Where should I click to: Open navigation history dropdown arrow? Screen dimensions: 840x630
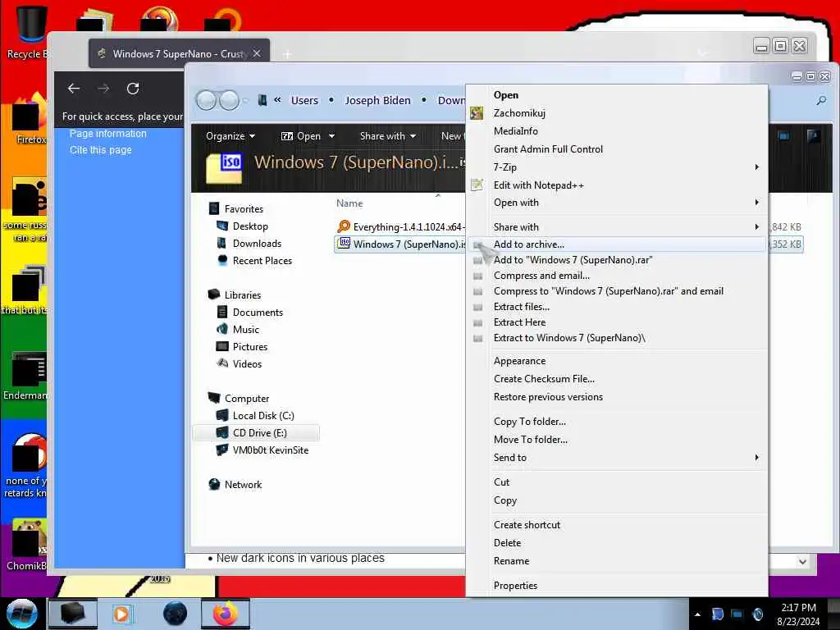coord(245,100)
